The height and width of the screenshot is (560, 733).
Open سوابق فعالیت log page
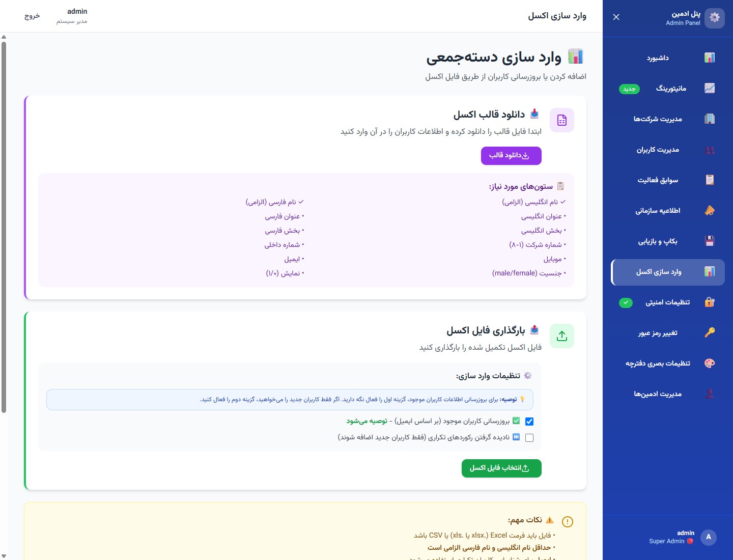pyautogui.click(x=668, y=180)
